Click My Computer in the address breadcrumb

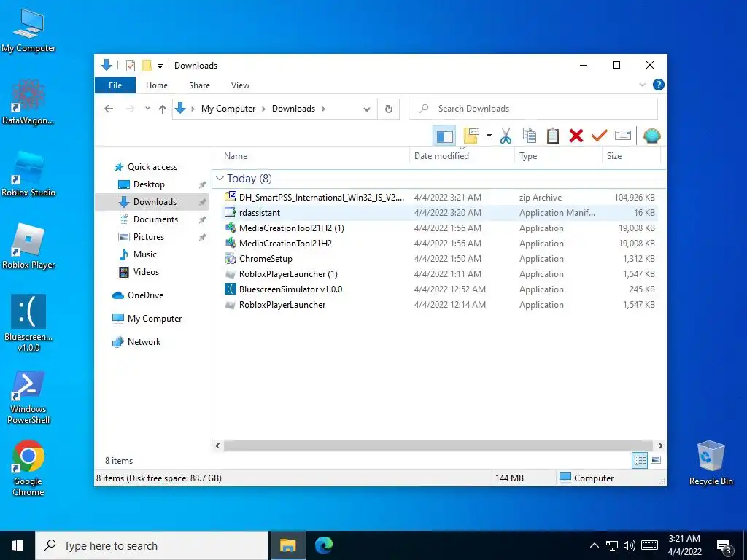[228, 109]
